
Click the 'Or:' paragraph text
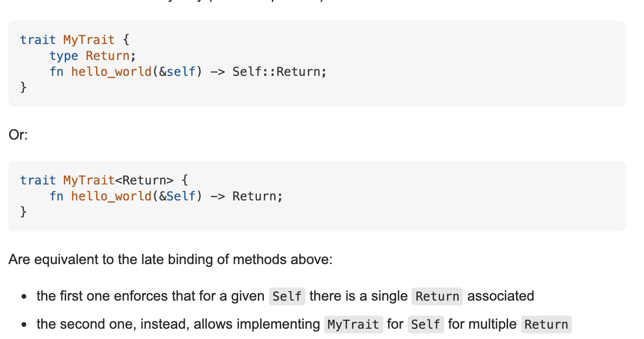[x=18, y=135]
